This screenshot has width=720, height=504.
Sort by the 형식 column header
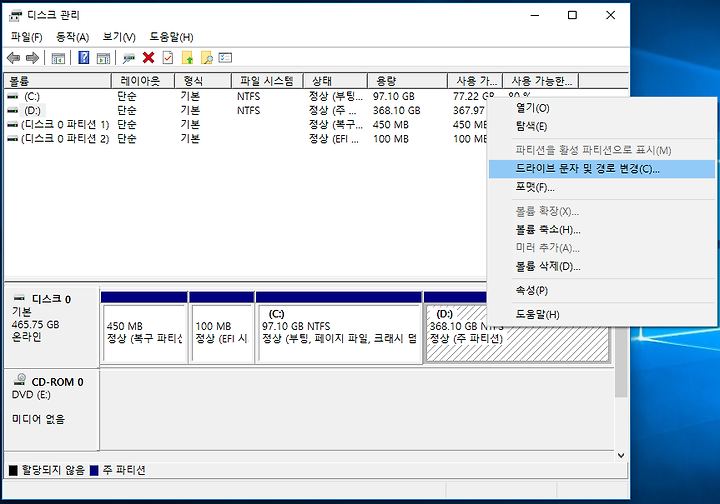[202, 81]
